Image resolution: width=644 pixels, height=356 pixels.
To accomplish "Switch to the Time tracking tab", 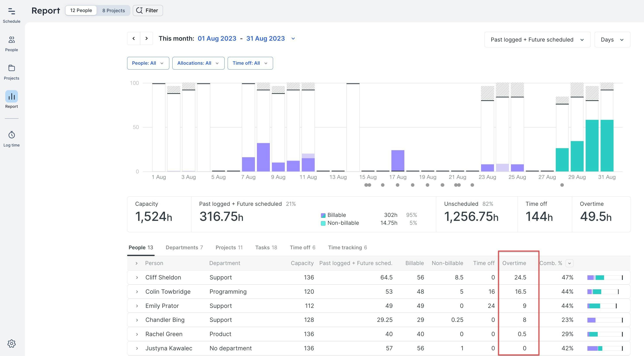I will [x=347, y=248].
